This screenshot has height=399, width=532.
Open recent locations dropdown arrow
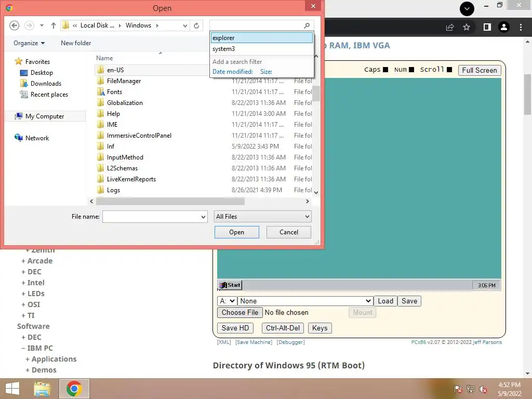coord(42,25)
